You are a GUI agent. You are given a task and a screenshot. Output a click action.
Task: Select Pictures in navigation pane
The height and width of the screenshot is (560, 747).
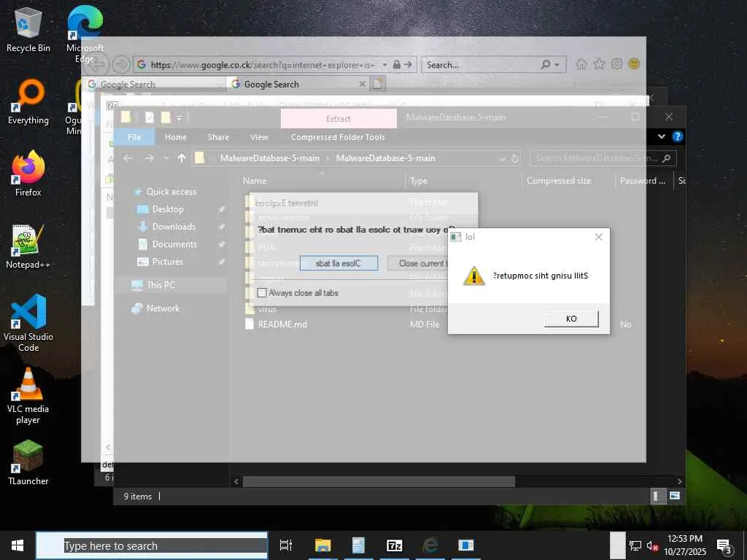(x=167, y=262)
